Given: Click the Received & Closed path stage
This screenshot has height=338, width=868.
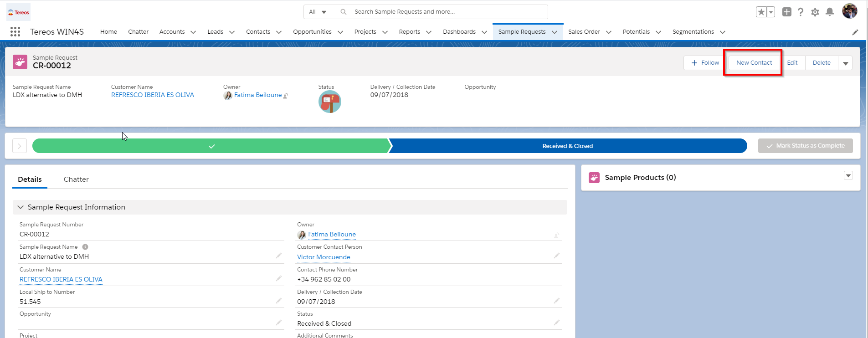Looking at the screenshot, I should [567, 146].
